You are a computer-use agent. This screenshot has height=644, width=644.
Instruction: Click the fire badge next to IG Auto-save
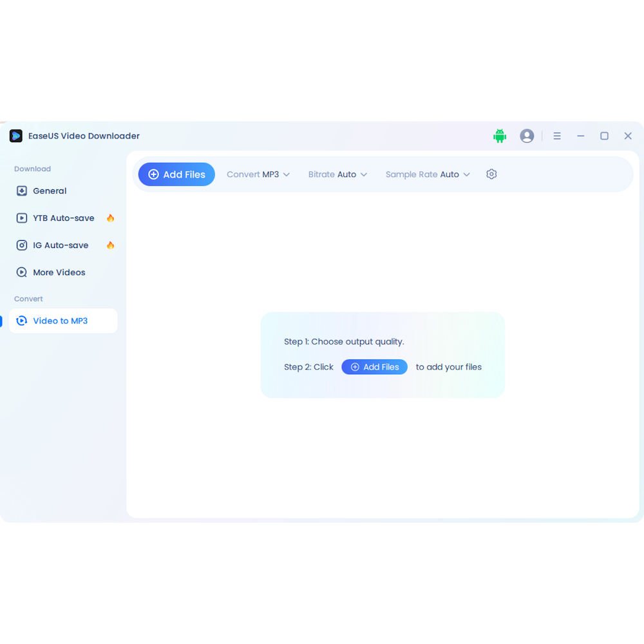coord(110,245)
